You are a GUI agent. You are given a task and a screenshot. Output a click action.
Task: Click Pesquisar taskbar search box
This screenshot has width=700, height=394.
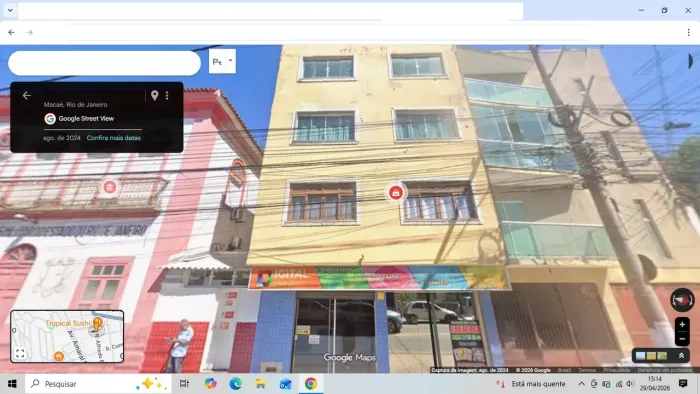click(98, 384)
